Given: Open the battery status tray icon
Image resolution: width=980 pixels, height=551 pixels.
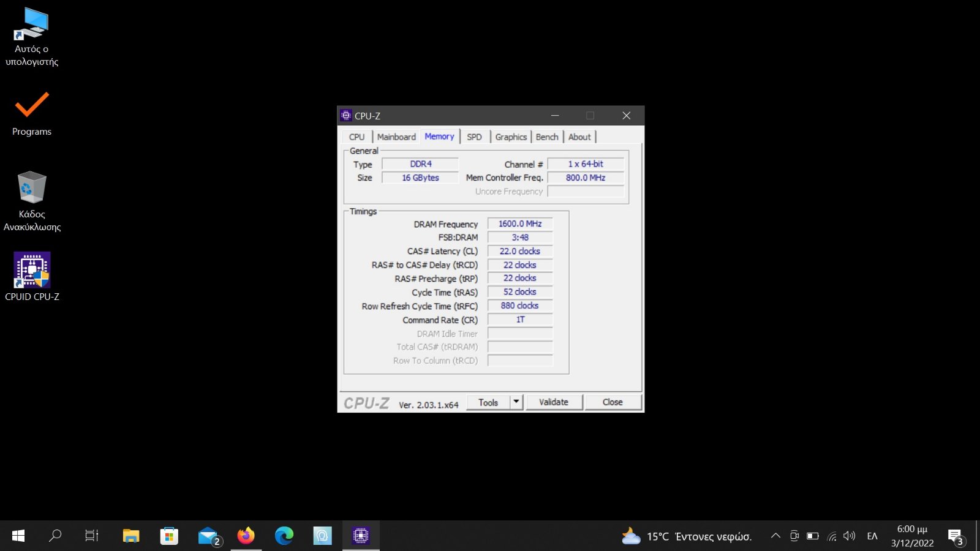Looking at the screenshot, I should [813, 536].
